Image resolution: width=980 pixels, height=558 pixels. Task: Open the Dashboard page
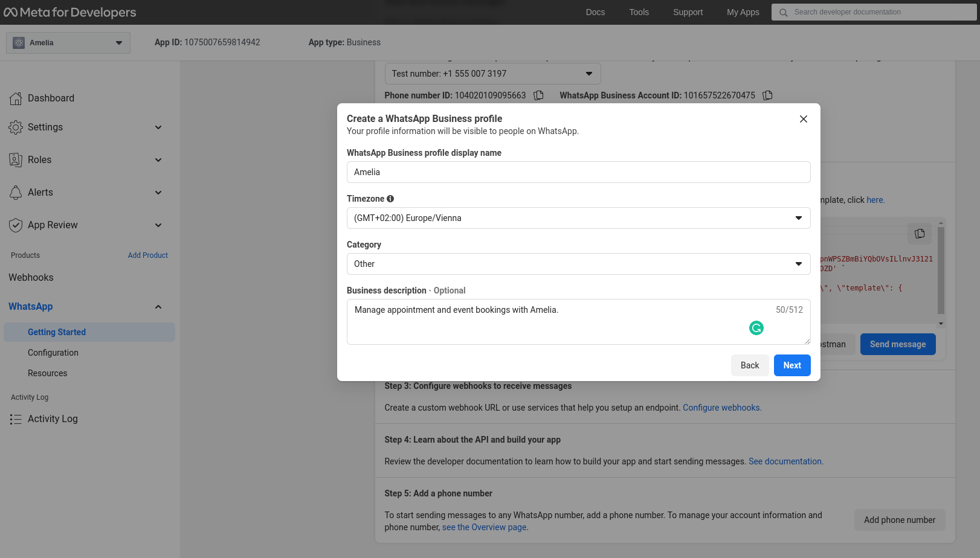tap(51, 98)
